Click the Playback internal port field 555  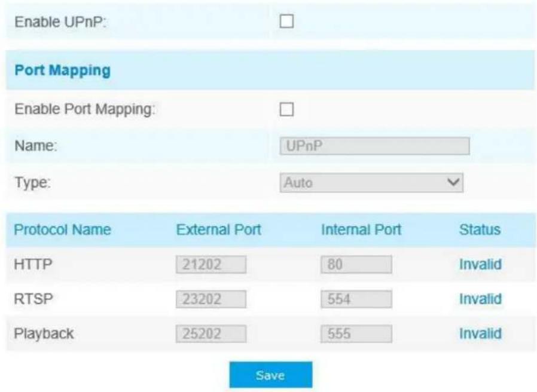(x=356, y=334)
